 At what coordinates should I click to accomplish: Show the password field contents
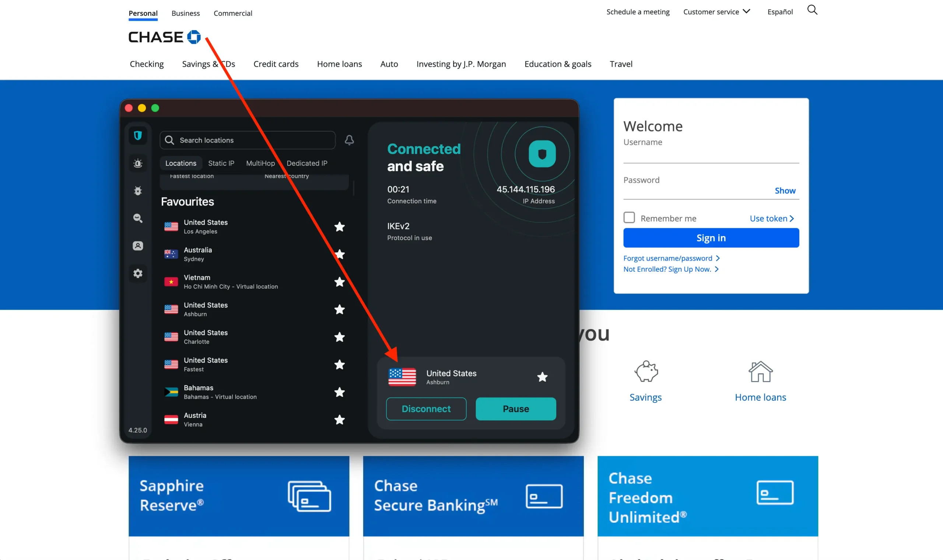pos(785,191)
